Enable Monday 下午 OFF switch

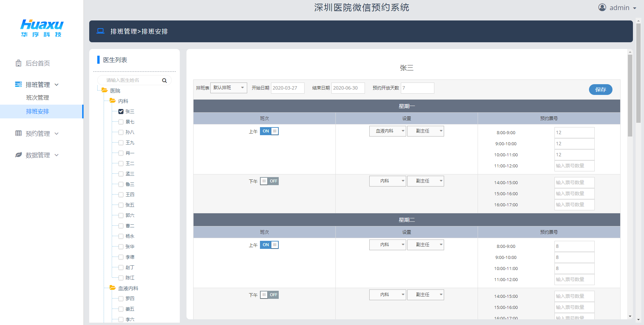tap(269, 181)
